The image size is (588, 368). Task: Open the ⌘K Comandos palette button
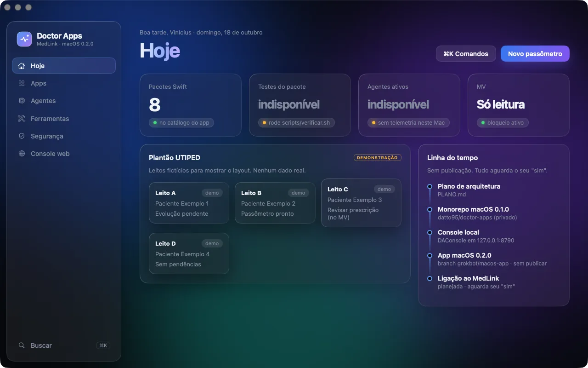coord(466,54)
